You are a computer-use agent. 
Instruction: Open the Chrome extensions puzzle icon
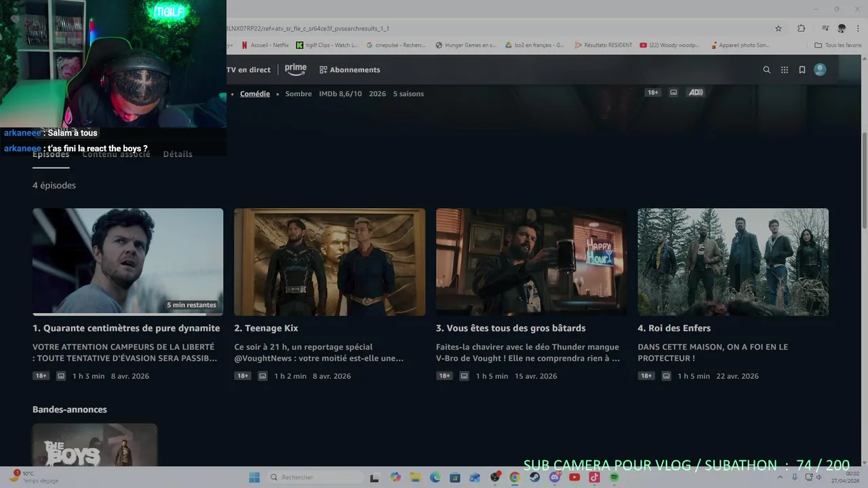802,28
